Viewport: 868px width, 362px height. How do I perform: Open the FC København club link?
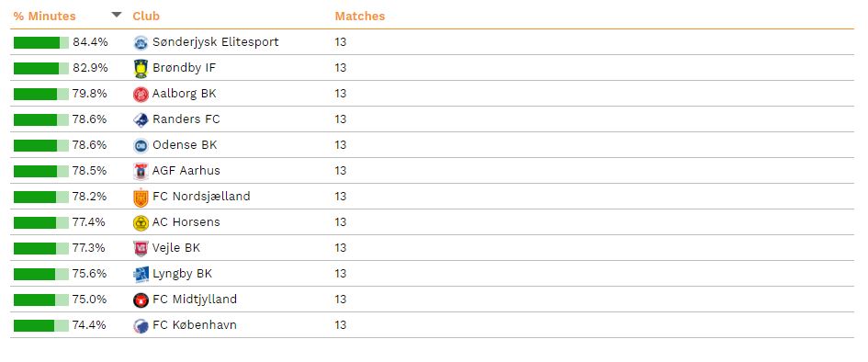pos(195,325)
